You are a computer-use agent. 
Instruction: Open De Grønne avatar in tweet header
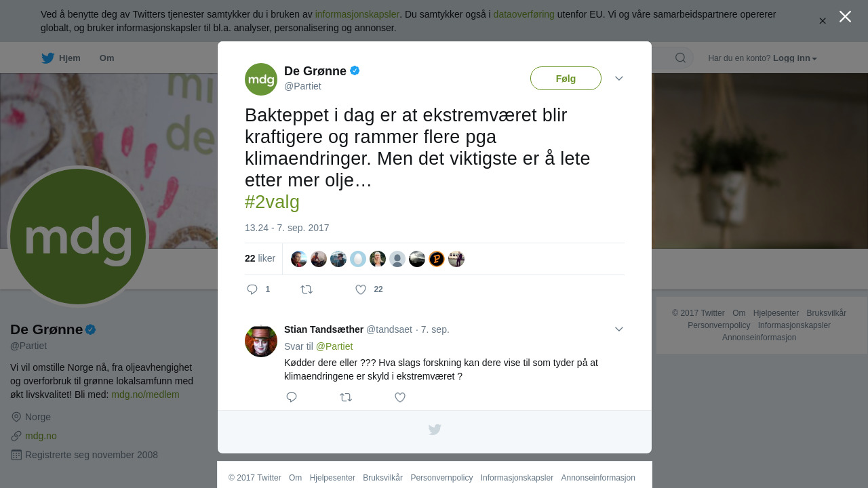(261, 79)
